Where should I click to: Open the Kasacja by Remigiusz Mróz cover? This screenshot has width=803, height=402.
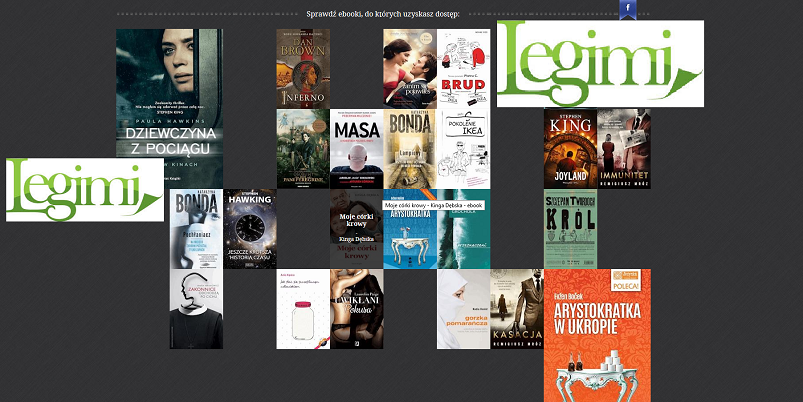point(517,309)
